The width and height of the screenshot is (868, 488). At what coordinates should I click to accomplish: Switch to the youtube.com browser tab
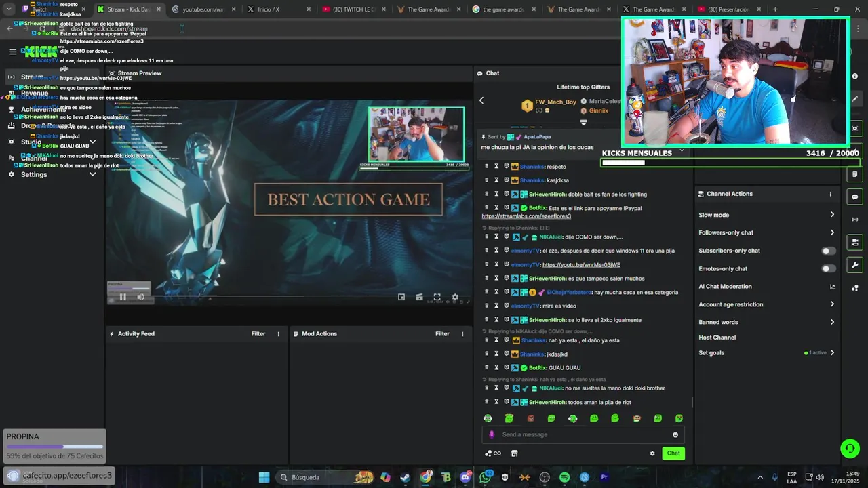[202, 9]
